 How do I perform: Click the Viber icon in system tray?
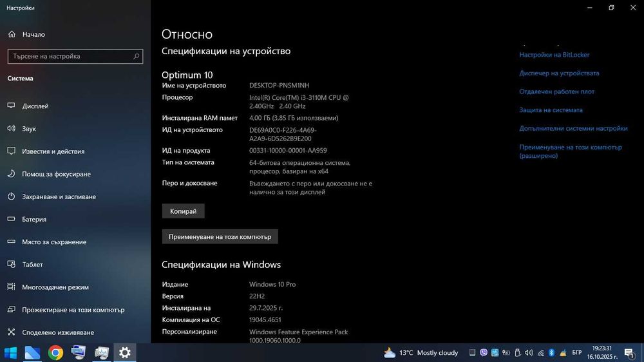click(x=484, y=352)
